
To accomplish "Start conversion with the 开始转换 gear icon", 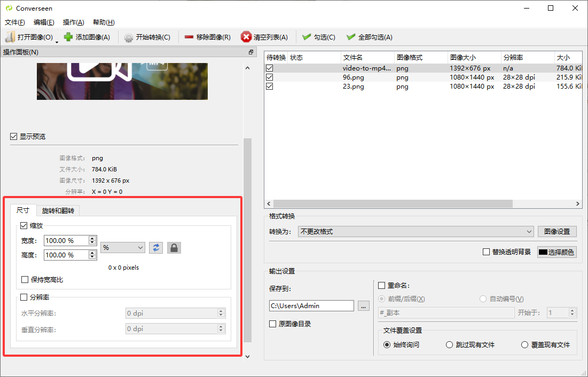I will click(129, 37).
